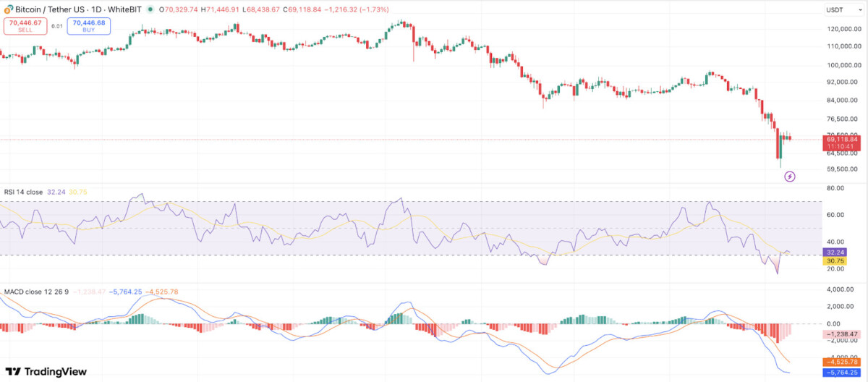The width and height of the screenshot is (868, 382).
Task: Select the RSI 14 close legend
Action: pos(23,192)
